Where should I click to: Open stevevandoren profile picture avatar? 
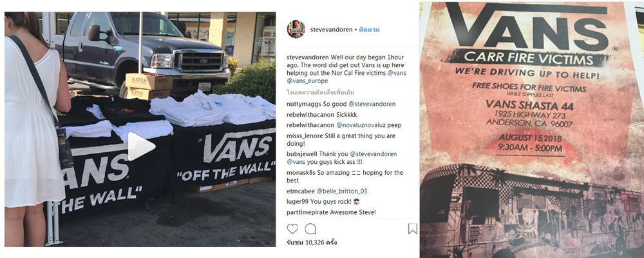point(296,29)
